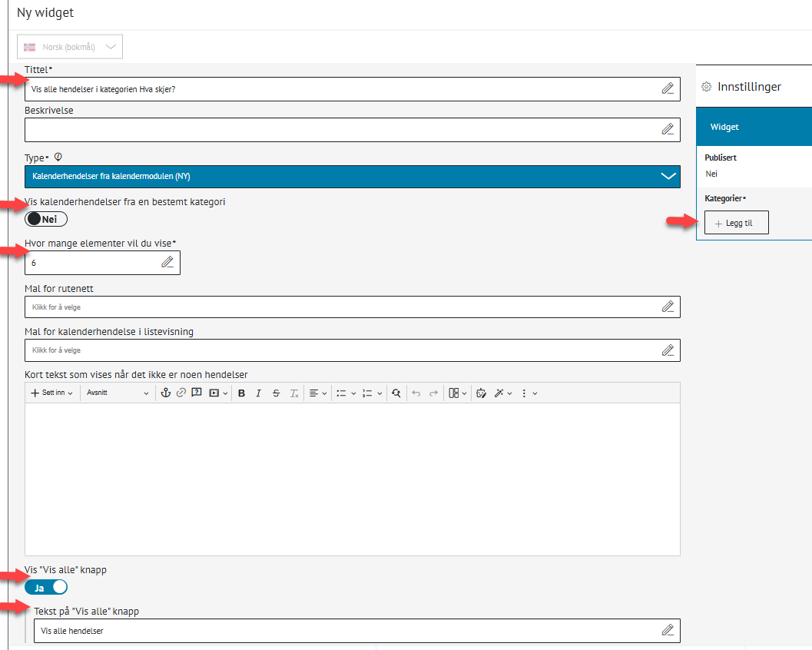The width and height of the screenshot is (812, 650).
Task: Select the Widget tab under Innstillinger
Action: click(x=754, y=127)
